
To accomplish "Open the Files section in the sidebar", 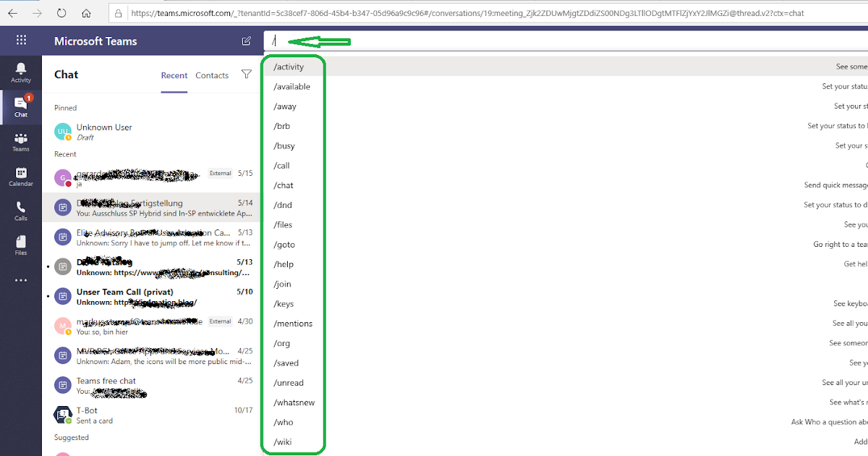I will [21, 247].
